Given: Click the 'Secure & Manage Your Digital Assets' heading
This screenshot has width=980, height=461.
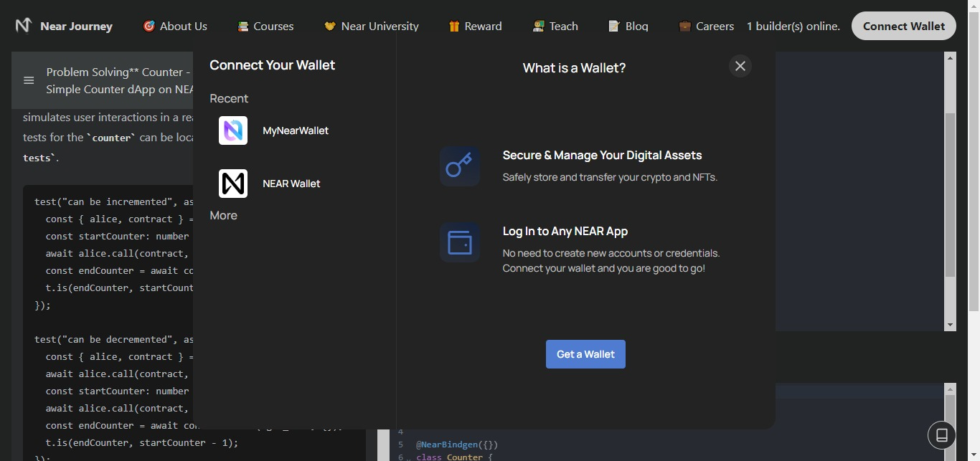Looking at the screenshot, I should click(602, 155).
